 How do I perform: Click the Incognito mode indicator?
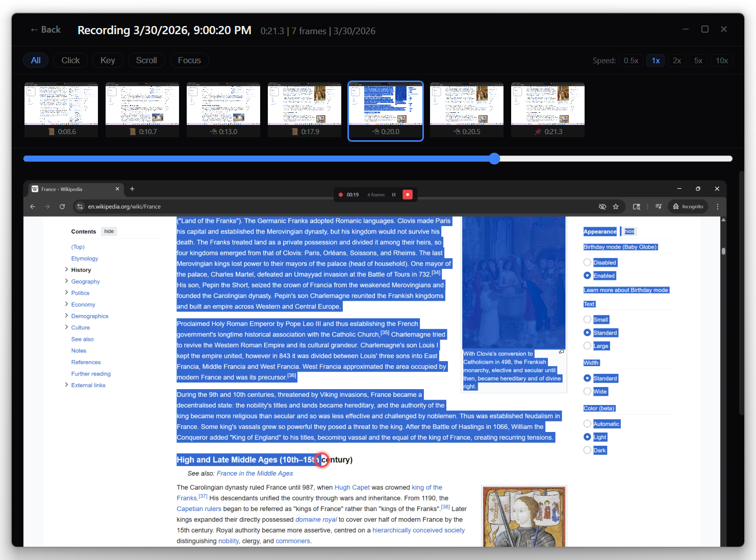coord(688,207)
